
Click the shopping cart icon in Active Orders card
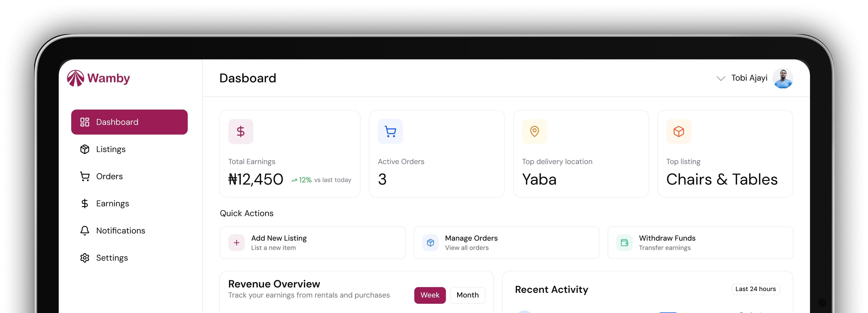click(x=390, y=132)
